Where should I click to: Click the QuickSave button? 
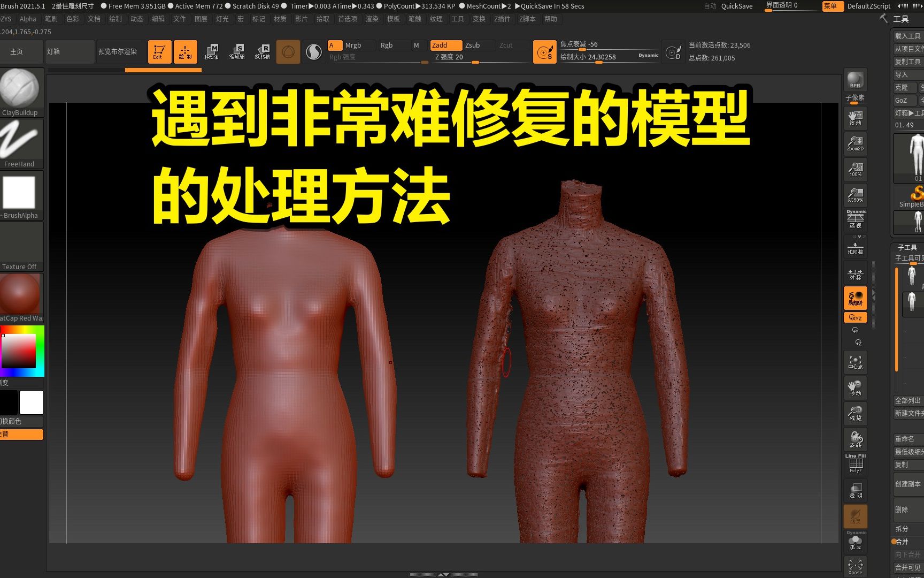(x=737, y=6)
